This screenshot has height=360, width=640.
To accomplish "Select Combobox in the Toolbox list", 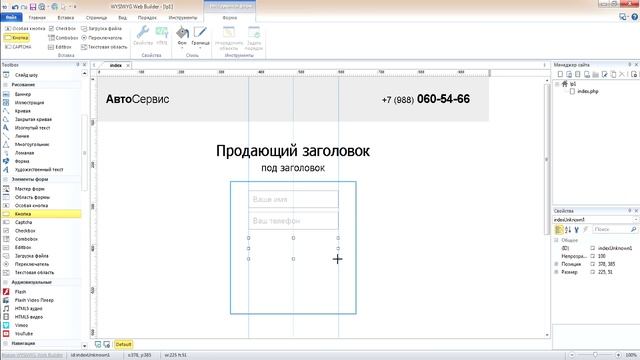I will [26, 239].
